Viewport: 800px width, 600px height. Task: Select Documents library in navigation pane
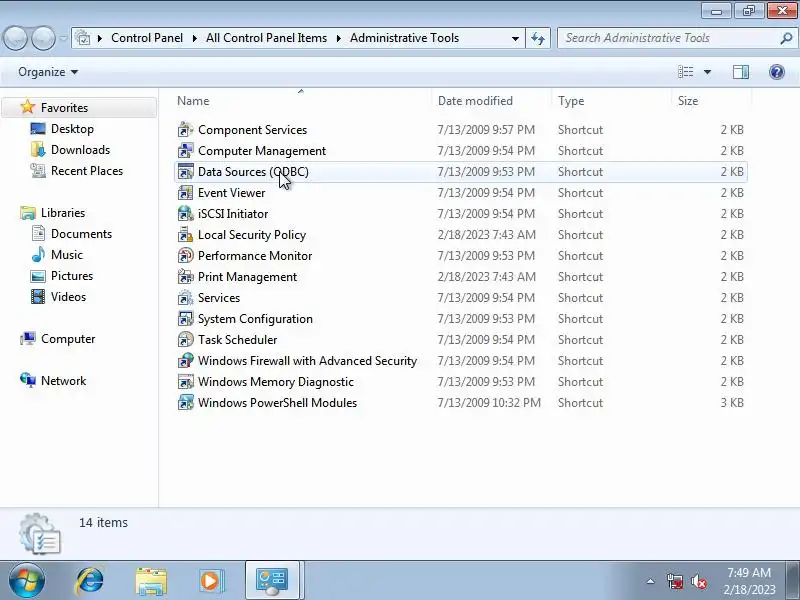coord(81,233)
